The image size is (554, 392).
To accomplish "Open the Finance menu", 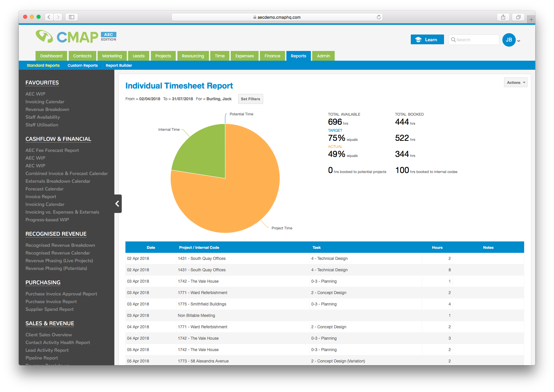I will tap(272, 56).
